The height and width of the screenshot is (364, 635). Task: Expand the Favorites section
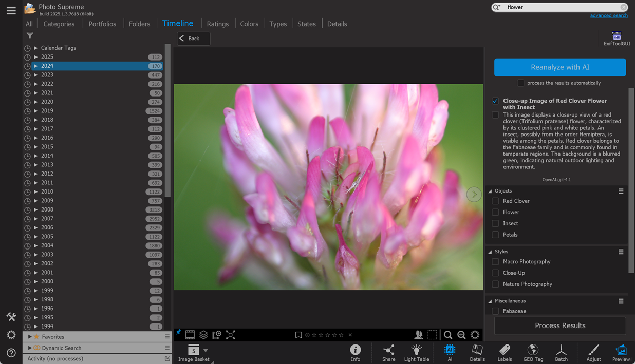[30, 337]
